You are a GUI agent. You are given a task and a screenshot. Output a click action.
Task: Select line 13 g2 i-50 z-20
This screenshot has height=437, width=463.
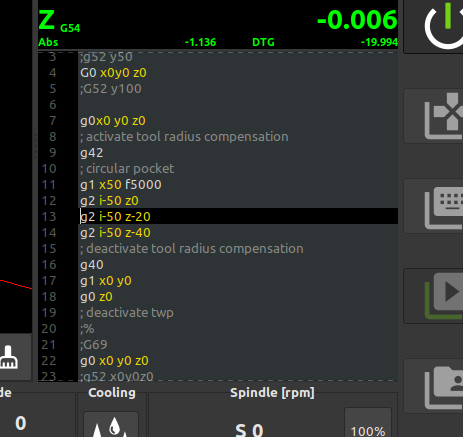tap(238, 216)
